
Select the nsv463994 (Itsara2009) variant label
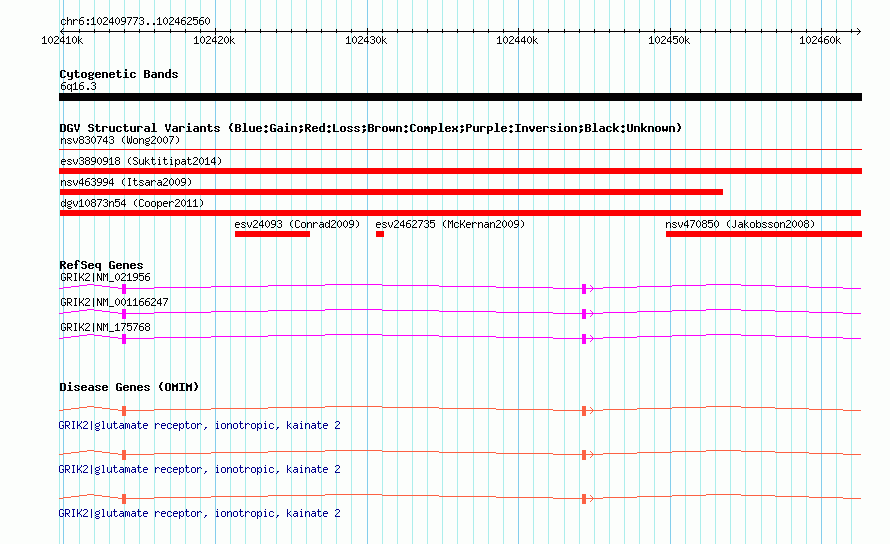(x=126, y=182)
